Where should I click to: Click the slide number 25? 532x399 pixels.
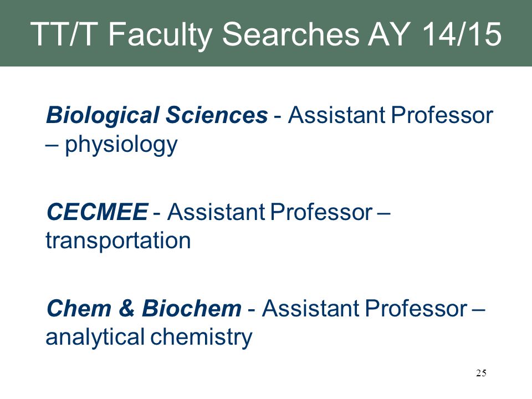click(481, 373)
